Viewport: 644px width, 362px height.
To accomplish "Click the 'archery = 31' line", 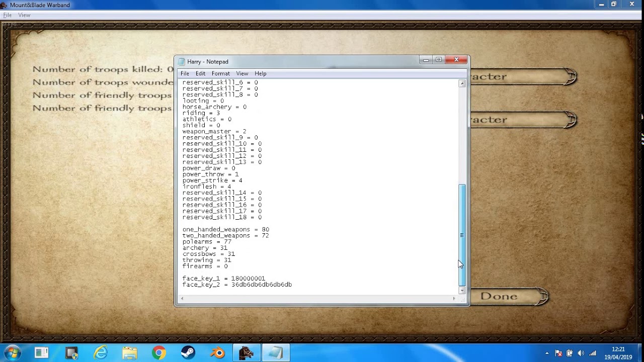I will click(205, 248).
